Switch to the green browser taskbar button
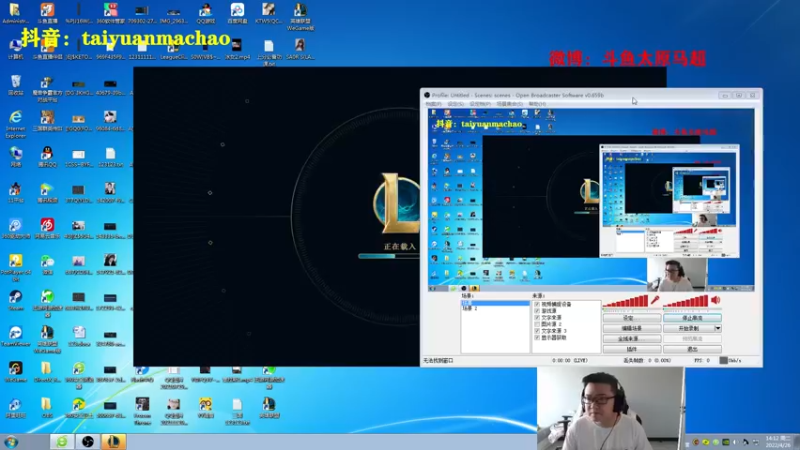 [62, 442]
